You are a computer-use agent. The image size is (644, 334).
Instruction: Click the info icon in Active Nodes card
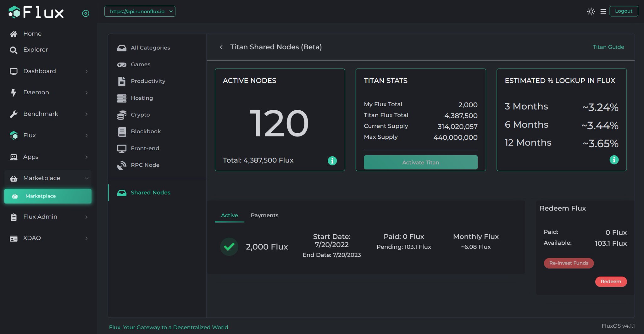pos(332,160)
